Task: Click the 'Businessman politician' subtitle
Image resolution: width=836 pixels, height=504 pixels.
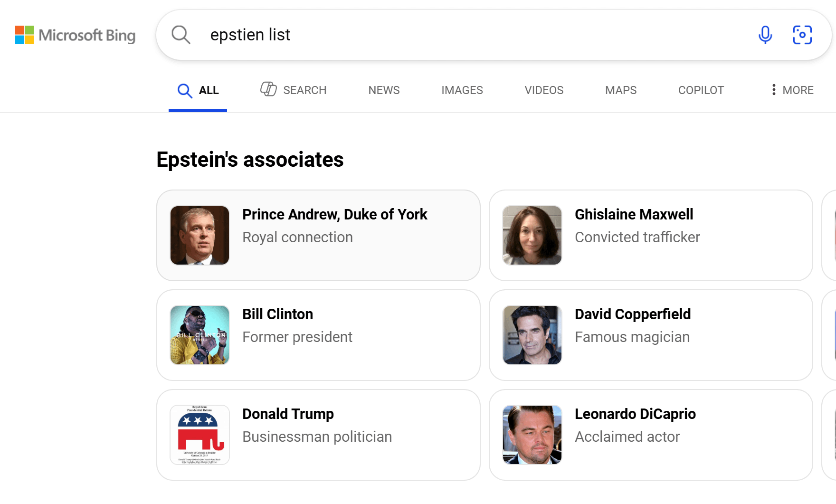Action: tap(317, 437)
